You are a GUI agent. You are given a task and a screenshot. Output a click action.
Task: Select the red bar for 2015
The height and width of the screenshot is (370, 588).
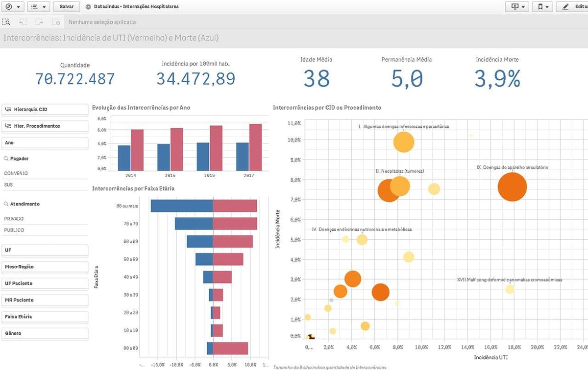coord(176,149)
